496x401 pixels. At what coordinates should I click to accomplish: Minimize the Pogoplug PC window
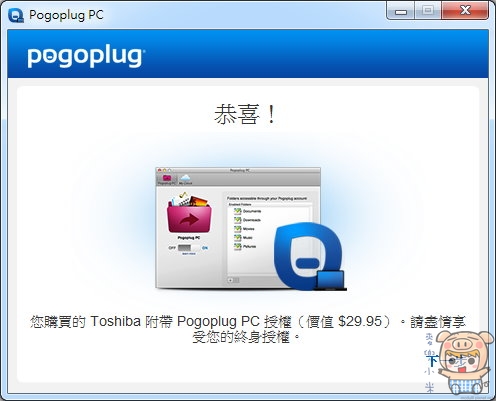[x=401, y=12]
